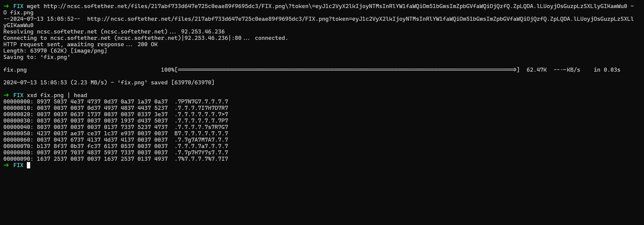Click the [image/png] content type
This screenshot has width=644, height=225.
89,51
